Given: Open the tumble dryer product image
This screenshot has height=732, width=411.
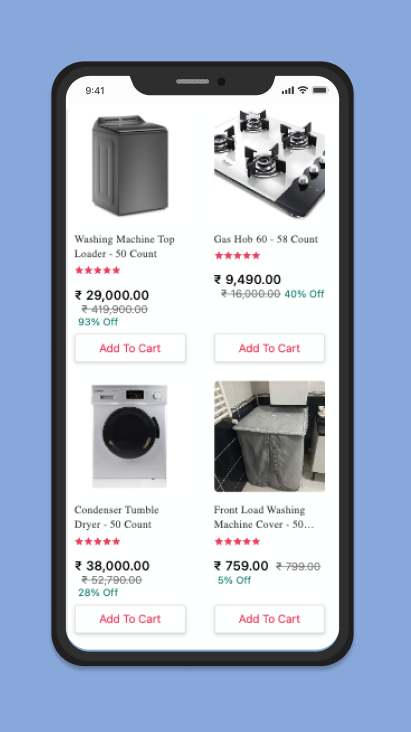Looking at the screenshot, I should [x=130, y=436].
